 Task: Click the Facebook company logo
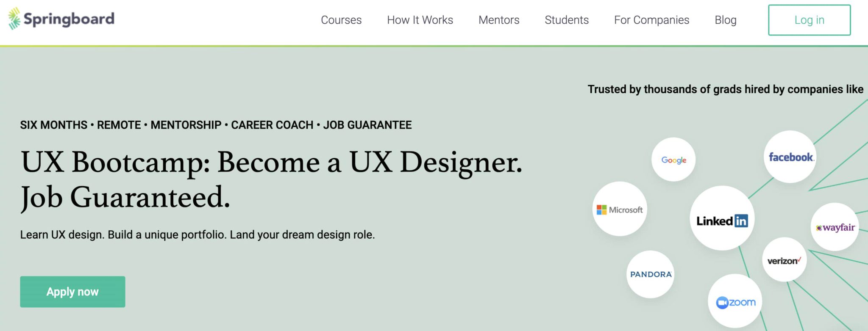(789, 157)
